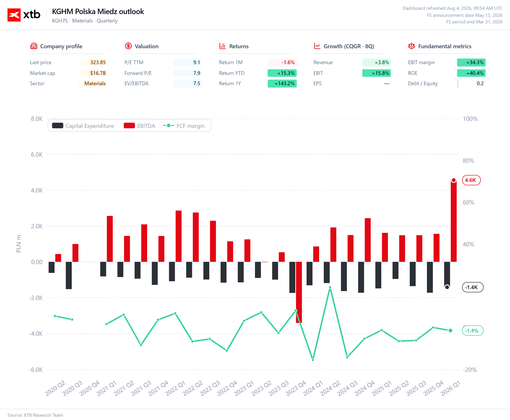Screen dimensions: 510x420
Task: Click the PLN m axis title
Action: coord(19,244)
